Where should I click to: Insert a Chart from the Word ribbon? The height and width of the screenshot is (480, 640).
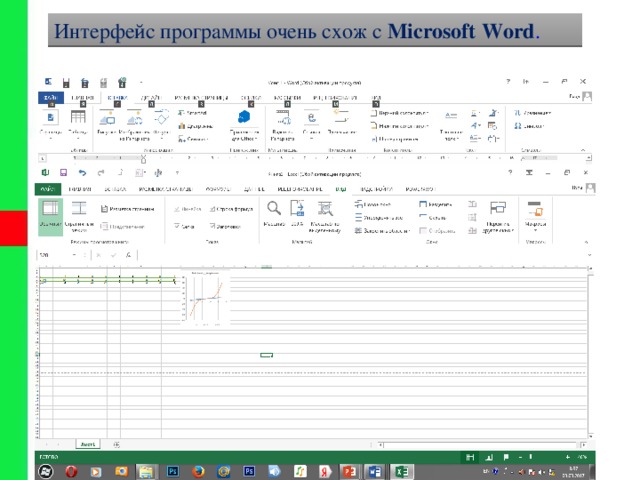[196, 126]
